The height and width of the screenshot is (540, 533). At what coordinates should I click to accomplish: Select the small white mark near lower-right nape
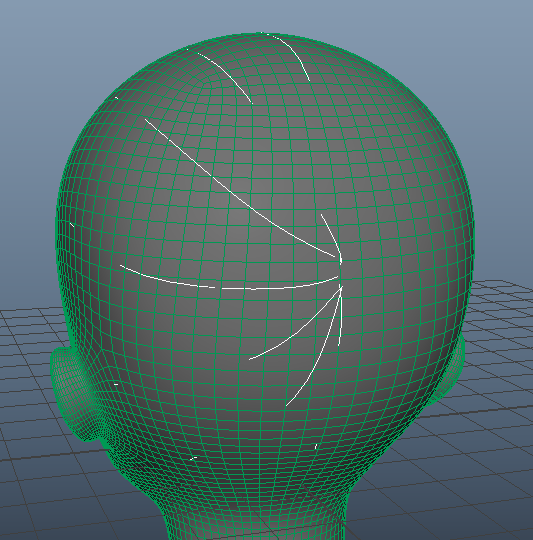coord(316,447)
